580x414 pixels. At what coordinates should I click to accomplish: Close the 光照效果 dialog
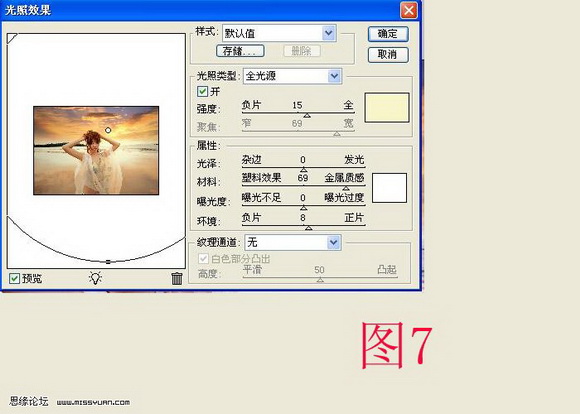pos(409,10)
